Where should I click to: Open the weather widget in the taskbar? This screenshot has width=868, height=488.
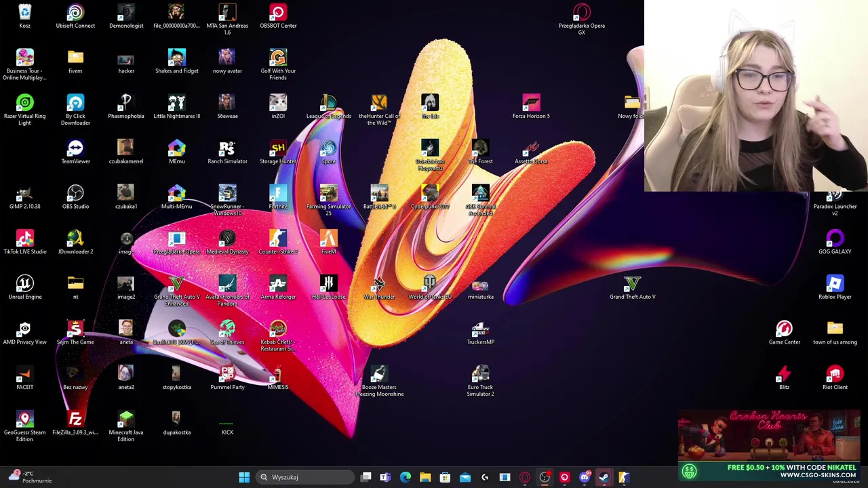(31, 477)
